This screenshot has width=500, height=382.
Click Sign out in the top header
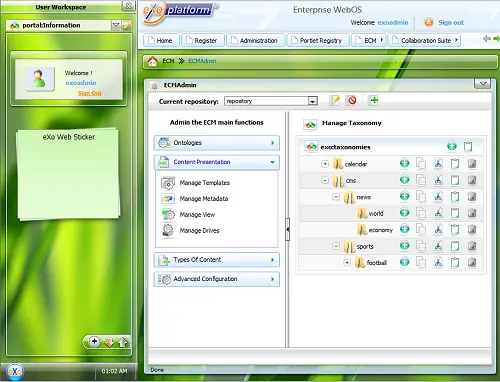pyautogui.click(x=451, y=23)
